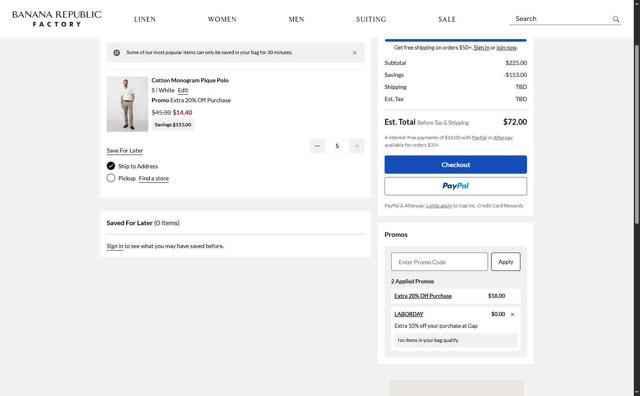Select Ship to Address option
Viewport: 640px width, 396px height.
[111, 166]
